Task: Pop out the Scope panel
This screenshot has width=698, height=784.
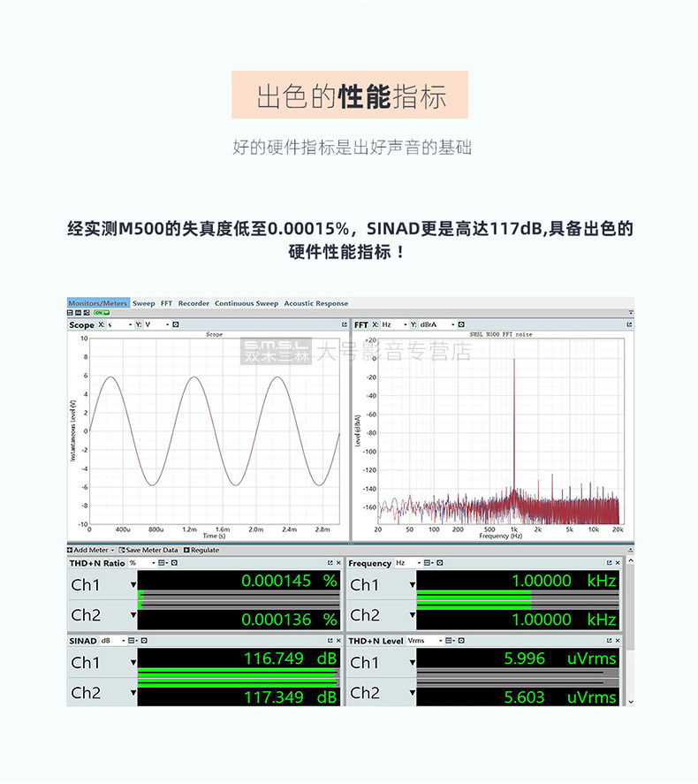Action: pos(345,324)
